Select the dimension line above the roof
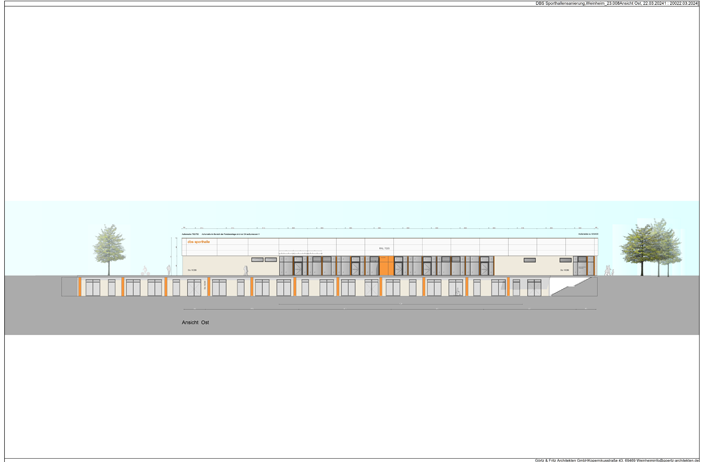The image size is (705, 462). 390,228
